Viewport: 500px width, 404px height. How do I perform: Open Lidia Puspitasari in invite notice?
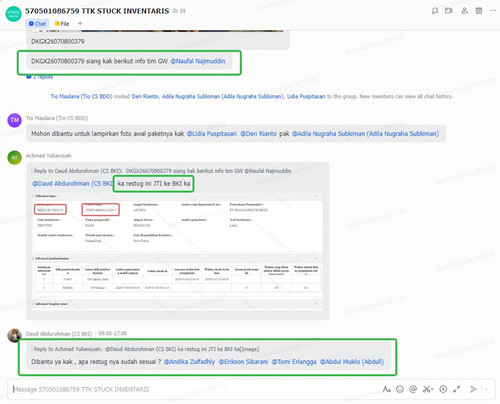[x=306, y=96]
